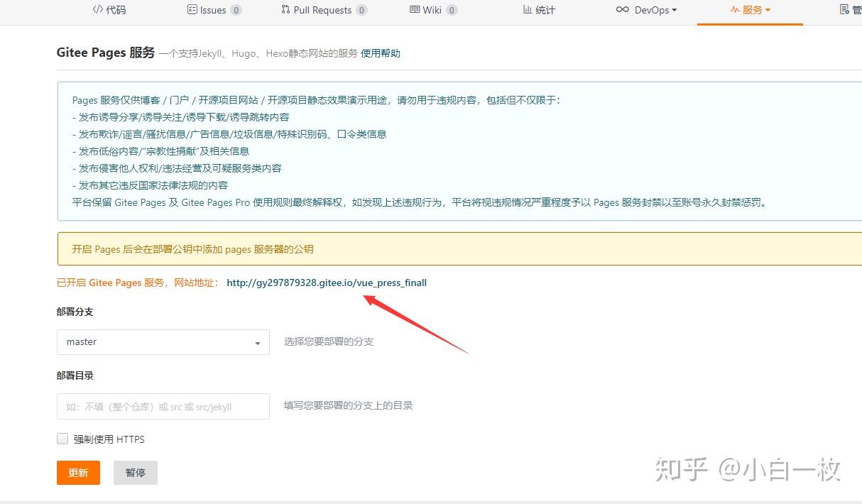Click the 服务 pulse waveform icon

(x=733, y=10)
